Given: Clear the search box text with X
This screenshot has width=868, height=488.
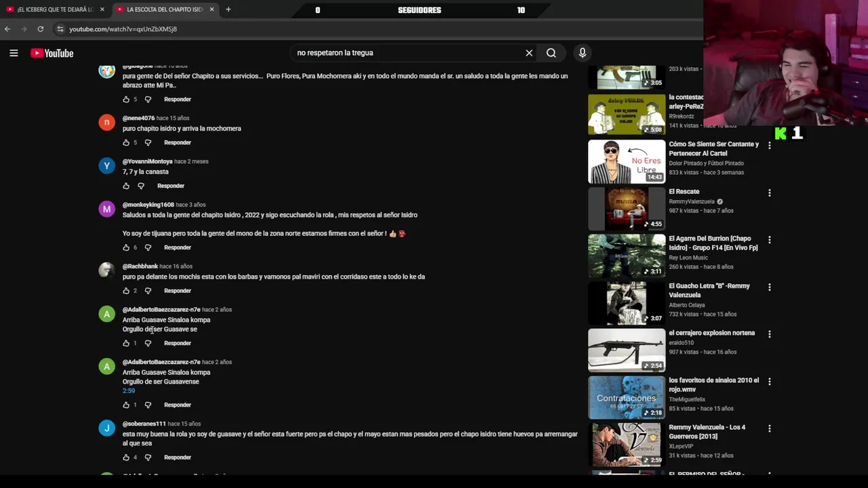Looking at the screenshot, I should coord(529,53).
